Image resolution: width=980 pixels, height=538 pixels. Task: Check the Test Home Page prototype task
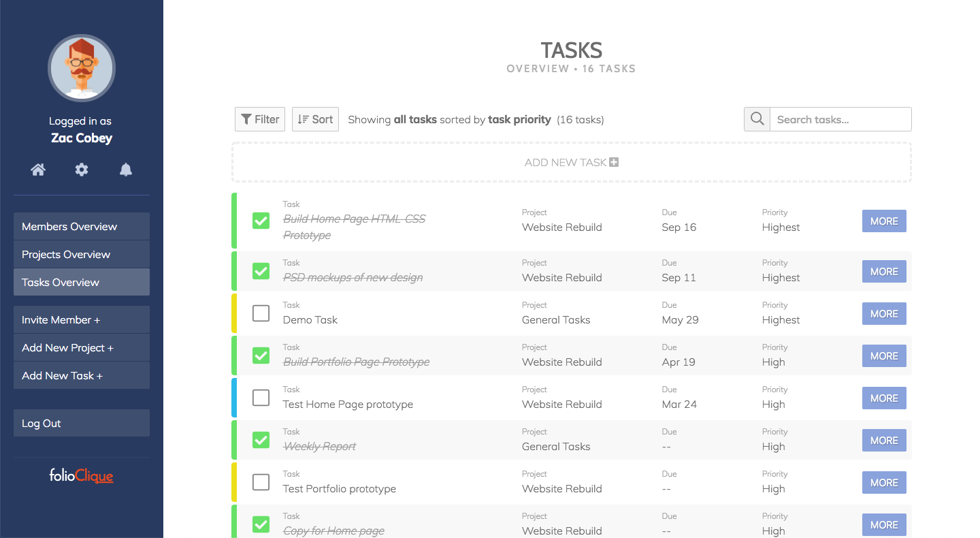(x=261, y=398)
